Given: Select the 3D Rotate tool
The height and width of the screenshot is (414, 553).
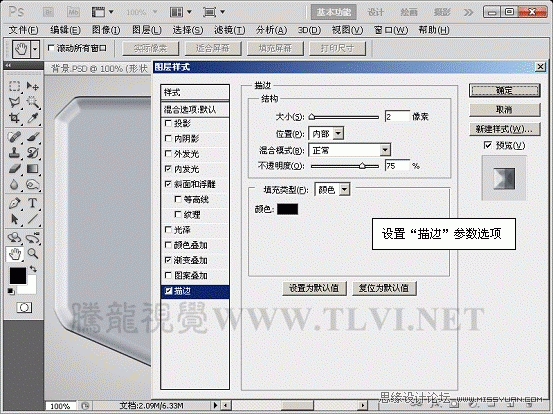Looking at the screenshot, I should pyautogui.click(x=14, y=238).
